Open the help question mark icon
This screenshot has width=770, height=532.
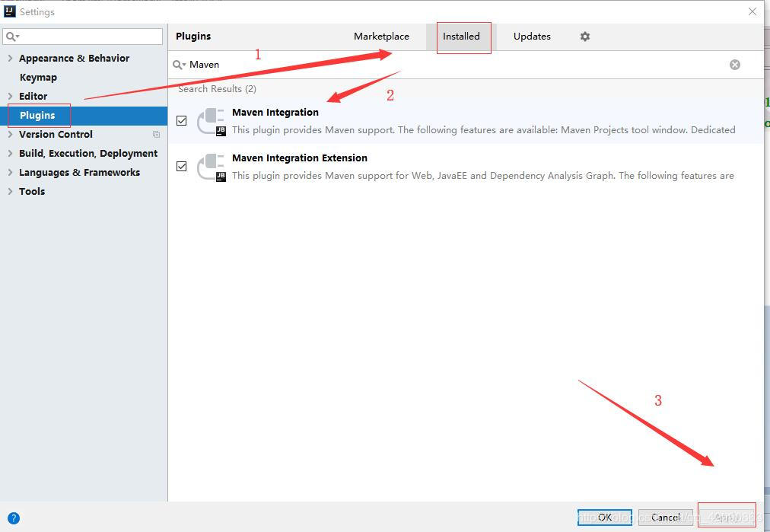(x=14, y=518)
